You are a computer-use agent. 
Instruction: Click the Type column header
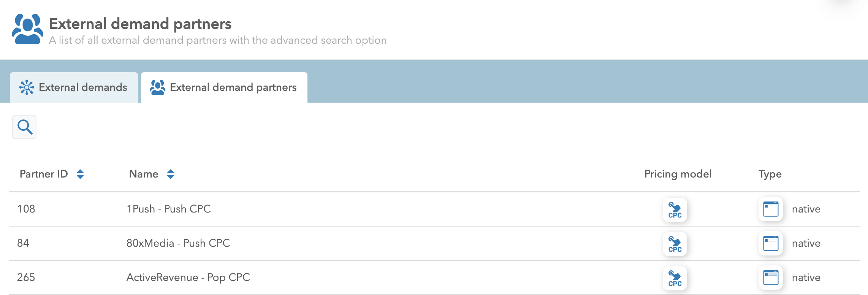(x=770, y=174)
